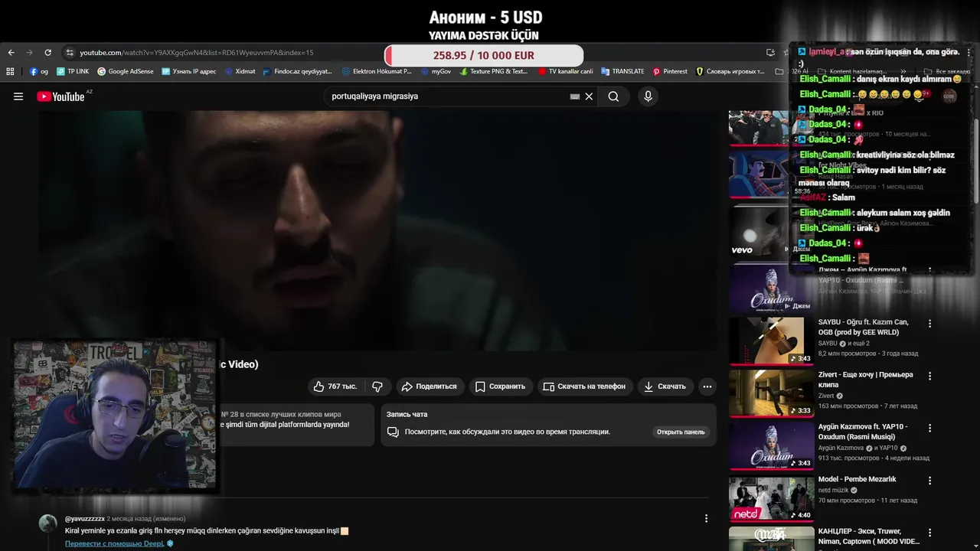Open the КАНЦЛЕР - Экси video thumbnail
The image size is (980, 551).
click(771, 539)
